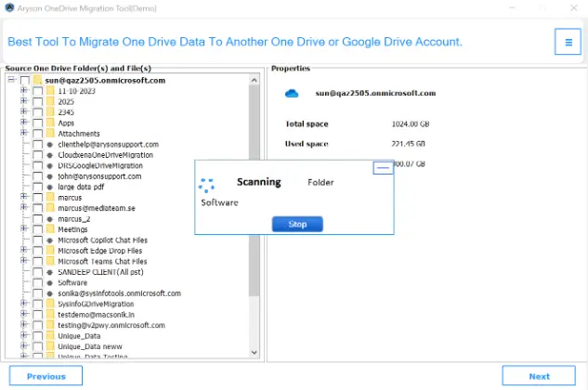Click the Total space label

[307, 123]
